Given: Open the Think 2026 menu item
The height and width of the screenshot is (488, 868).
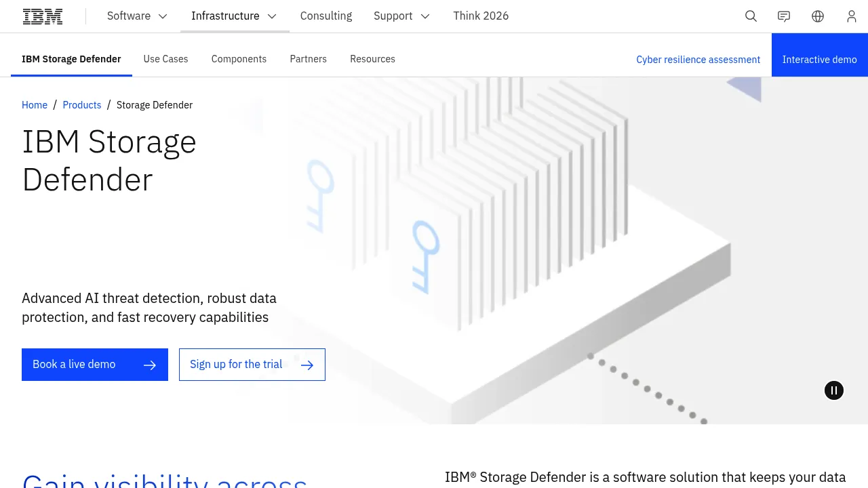Looking at the screenshot, I should pyautogui.click(x=481, y=16).
